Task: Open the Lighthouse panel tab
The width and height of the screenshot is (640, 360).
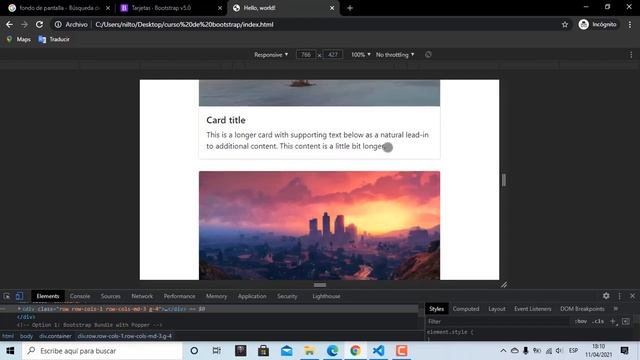Action: (x=326, y=296)
